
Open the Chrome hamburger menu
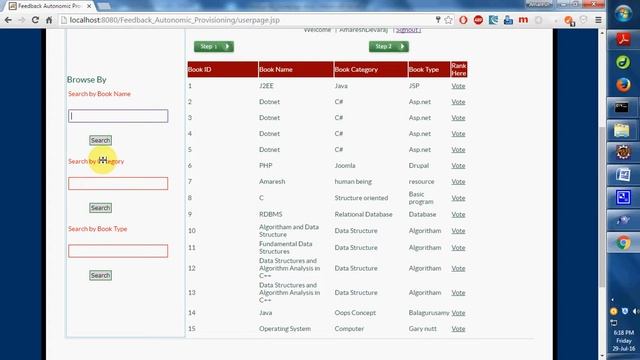(598, 20)
